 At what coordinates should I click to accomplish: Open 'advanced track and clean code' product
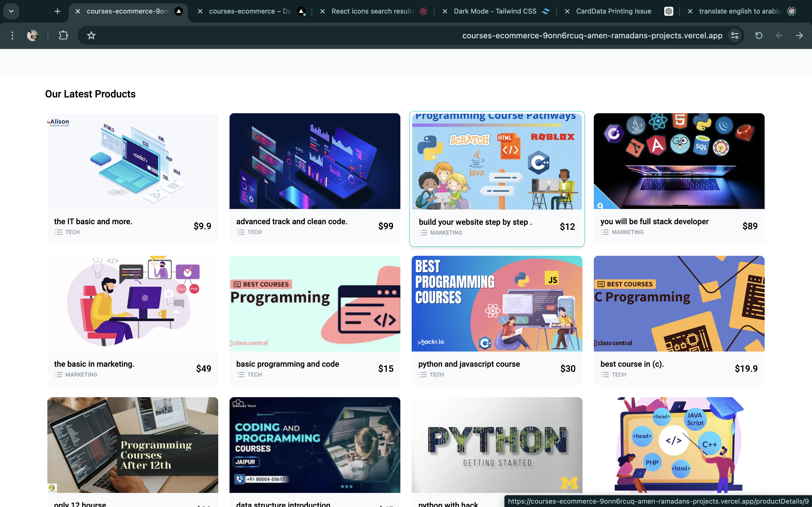click(x=315, y=178)
